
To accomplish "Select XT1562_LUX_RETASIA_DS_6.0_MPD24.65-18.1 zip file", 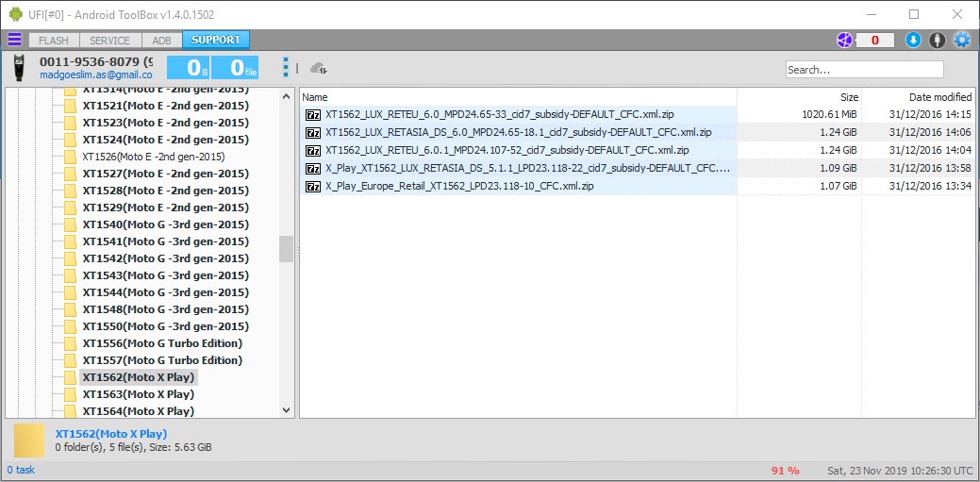I will [x=518, y=132].
